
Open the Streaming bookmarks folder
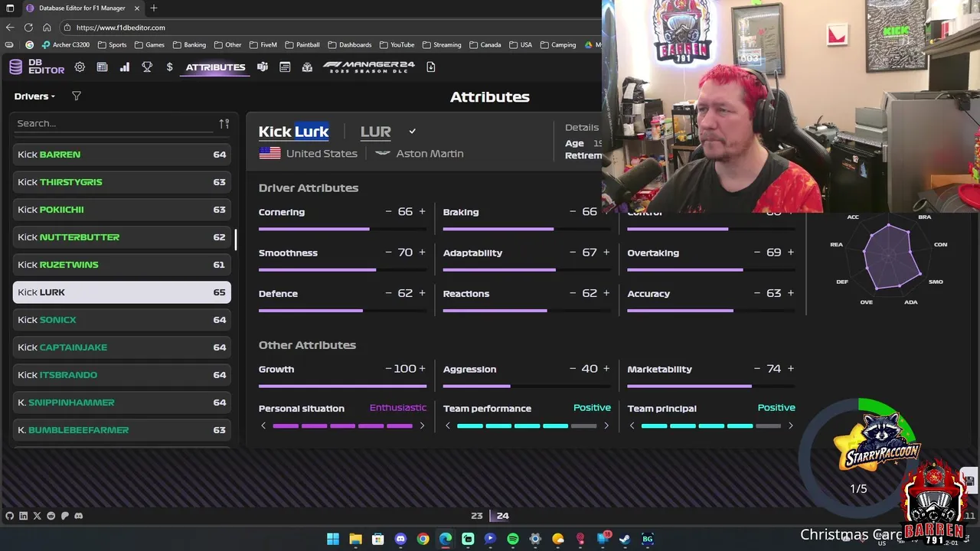[442, 44]
